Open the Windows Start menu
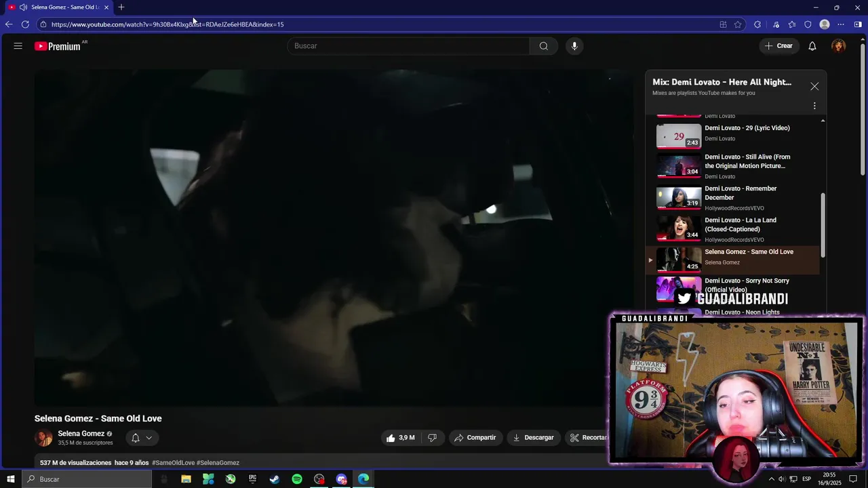Viewport: 868px width, 488px height. tap(11, 479)
